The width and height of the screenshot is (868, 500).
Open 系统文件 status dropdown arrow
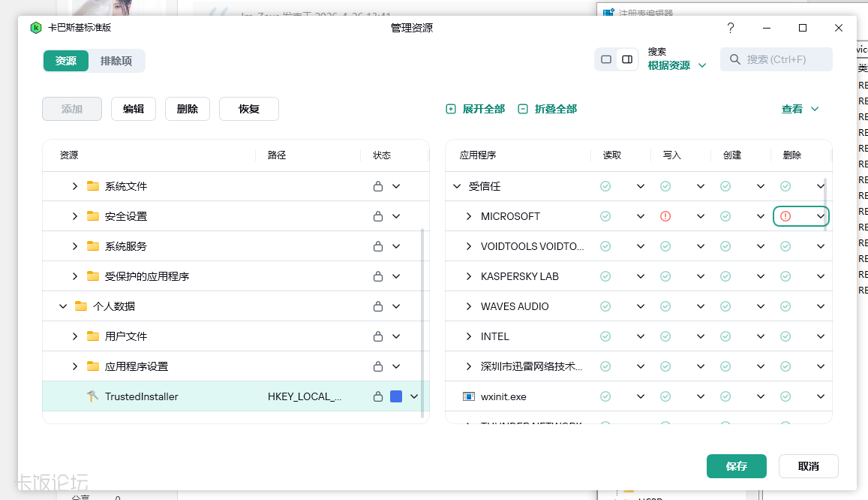(x=396, y=187)
